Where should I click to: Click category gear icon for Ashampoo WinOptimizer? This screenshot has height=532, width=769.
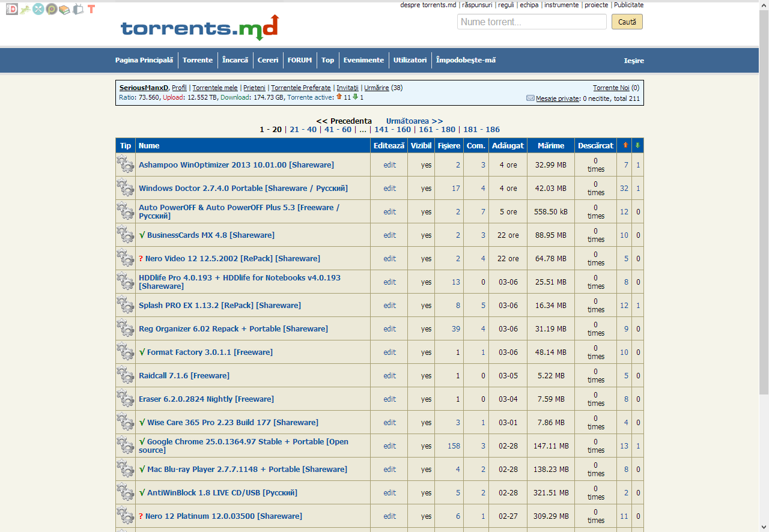[x=126, y=164]
